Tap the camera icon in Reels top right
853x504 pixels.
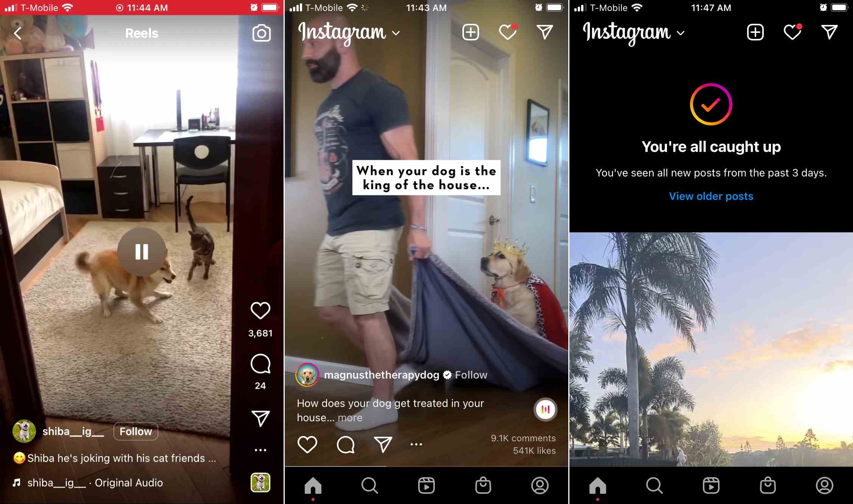pos(262,32)
